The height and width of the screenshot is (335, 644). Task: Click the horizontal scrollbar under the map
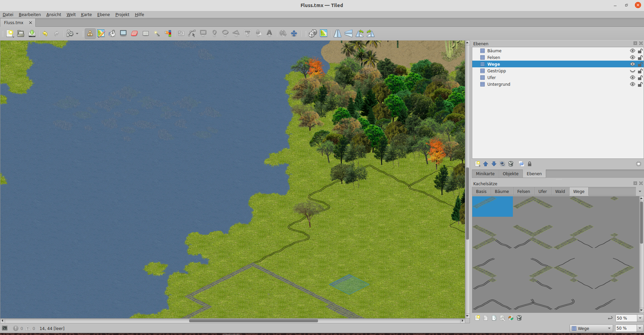tap(253, 321)
